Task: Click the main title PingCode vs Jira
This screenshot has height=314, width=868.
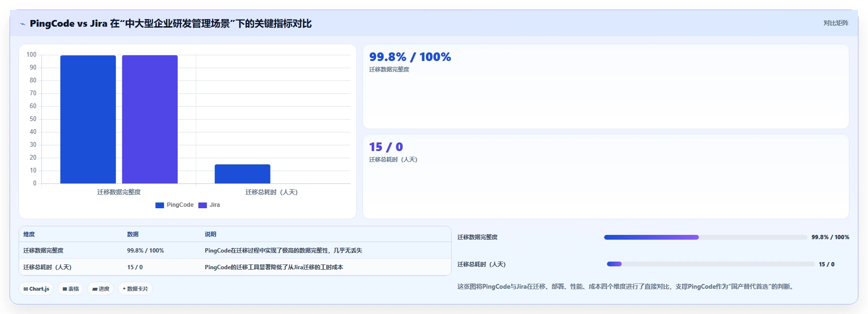Action: (171, 23)
